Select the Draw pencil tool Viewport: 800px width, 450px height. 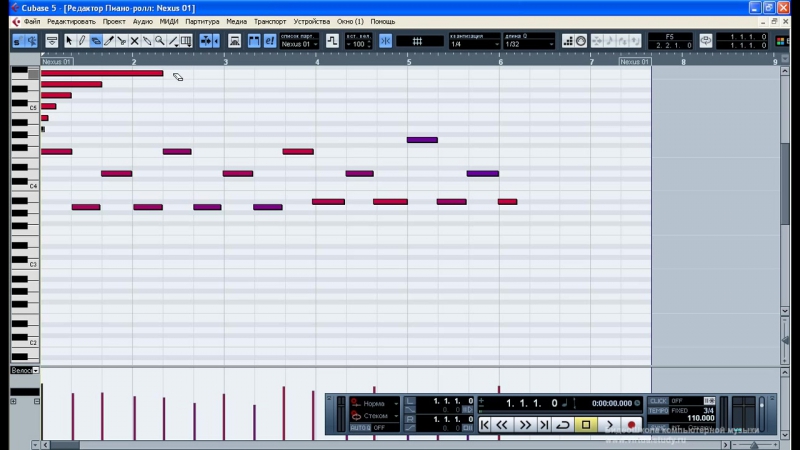click(82, 41)
